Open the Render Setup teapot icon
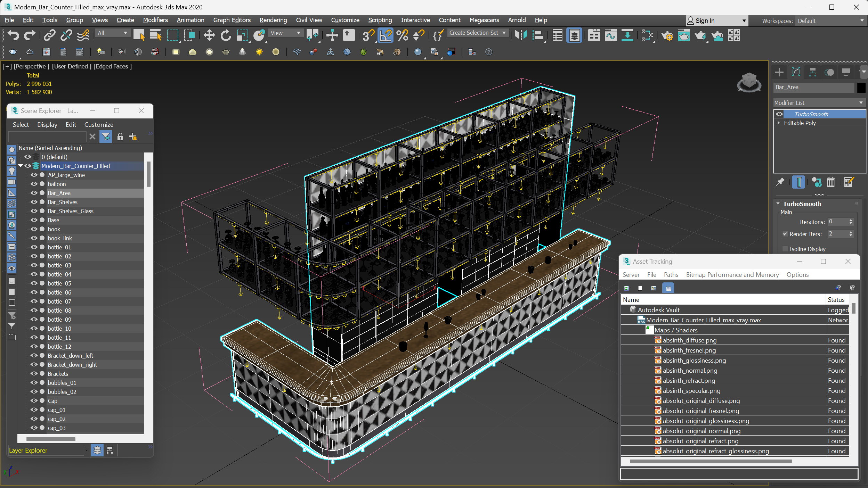 pos(667,35)
